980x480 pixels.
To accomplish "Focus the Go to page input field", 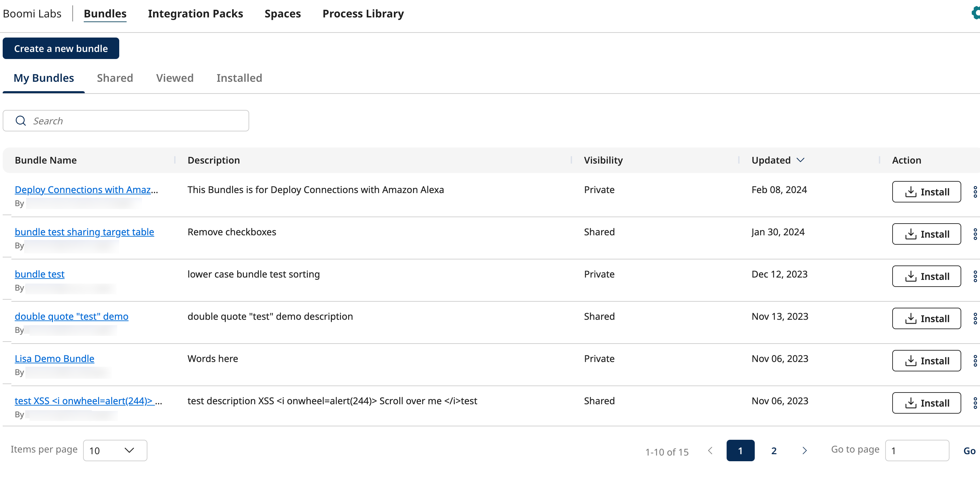I will [917, 450].
